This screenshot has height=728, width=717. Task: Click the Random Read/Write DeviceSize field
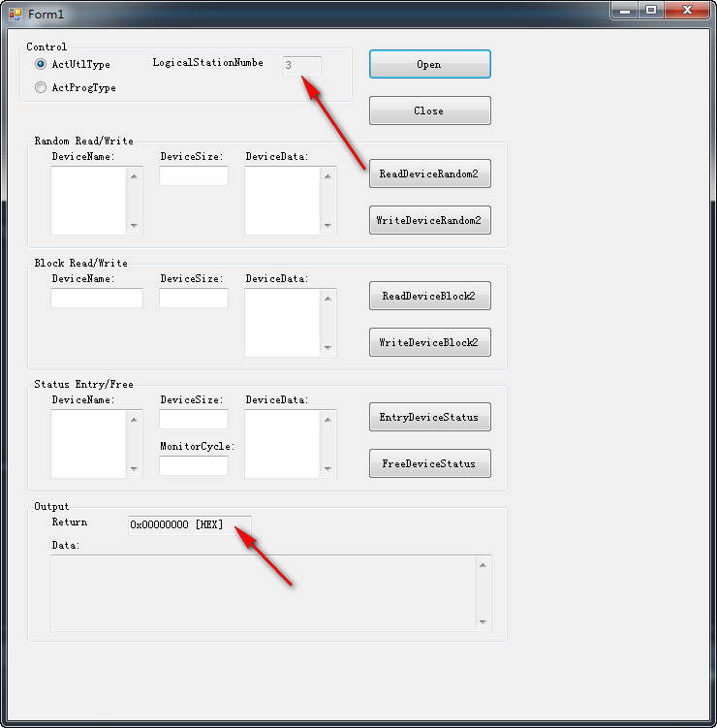pos(194,175)
